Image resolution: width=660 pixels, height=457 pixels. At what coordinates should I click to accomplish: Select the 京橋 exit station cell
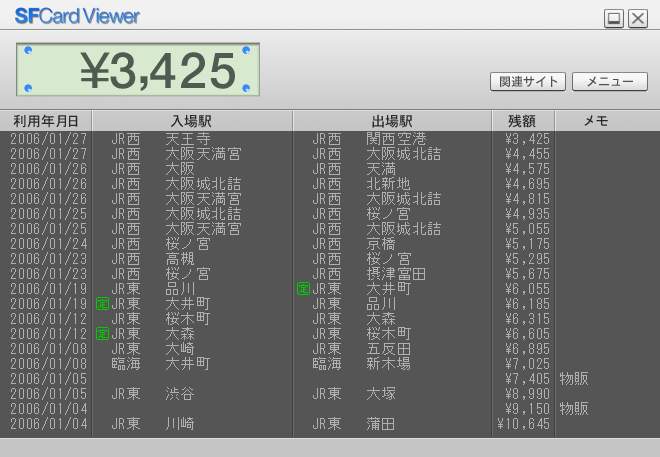[x=381, y=244]
